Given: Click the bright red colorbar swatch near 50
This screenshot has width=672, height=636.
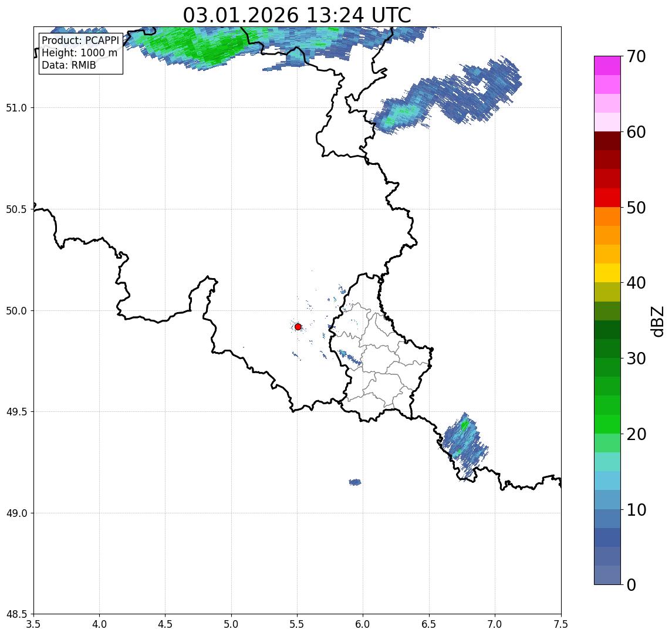Looking at the screenshot, I should tap(607, 198).
